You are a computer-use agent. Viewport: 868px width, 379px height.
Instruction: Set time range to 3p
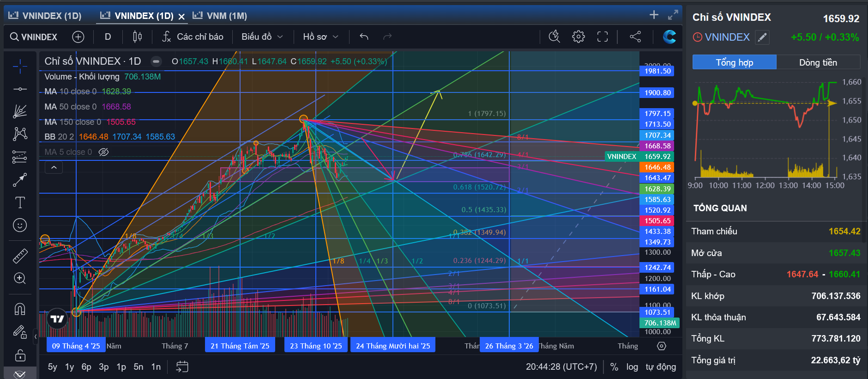(104, 367)
